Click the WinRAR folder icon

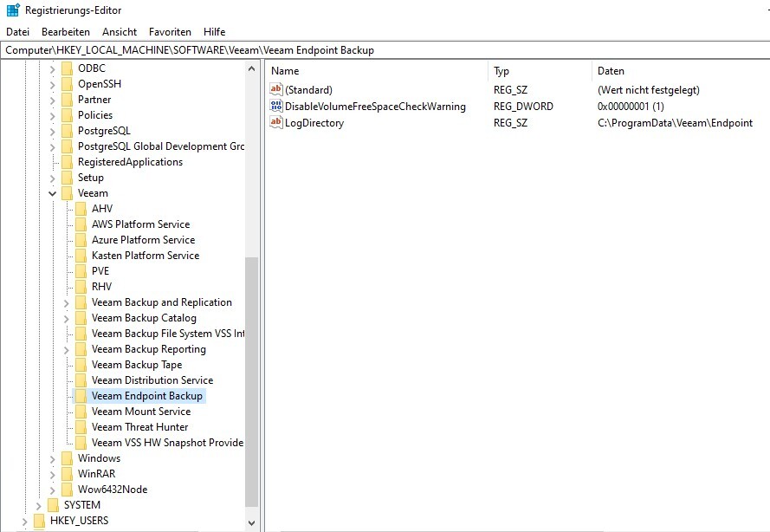click(x=68, y=474)
